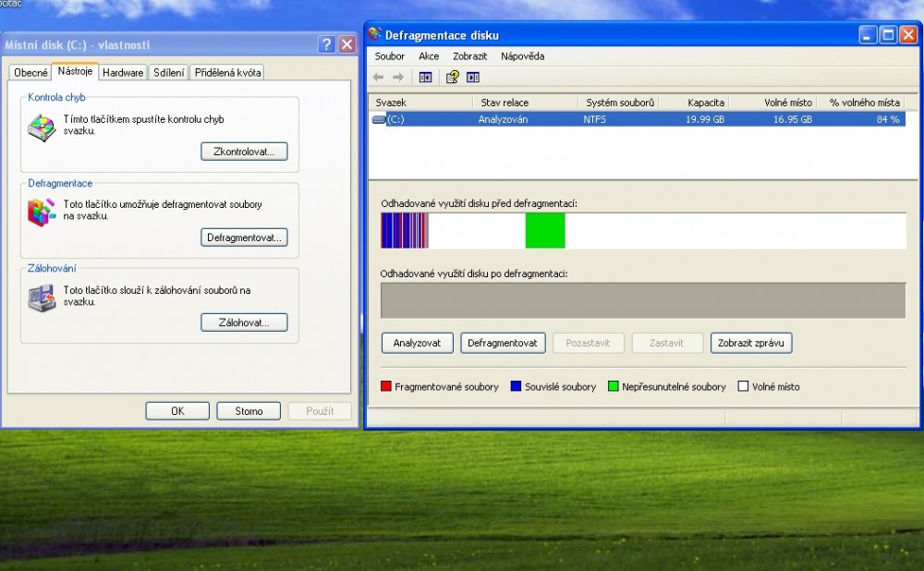
Task: Switch to the Hardware tab
Action: pos(123,73)
